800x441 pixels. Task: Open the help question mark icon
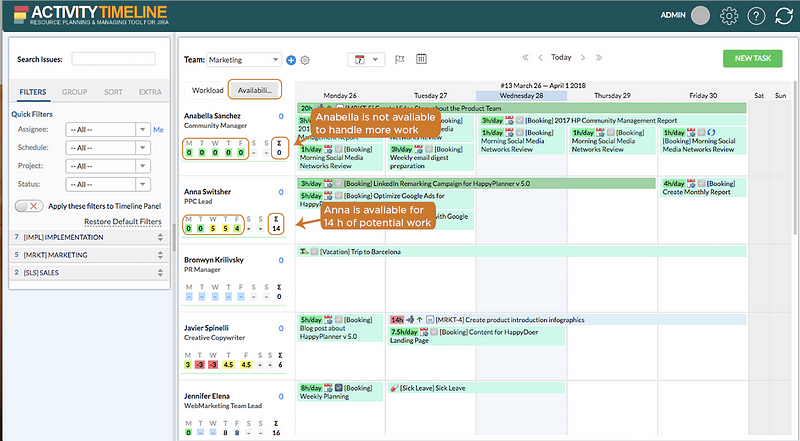coord(756,16)
